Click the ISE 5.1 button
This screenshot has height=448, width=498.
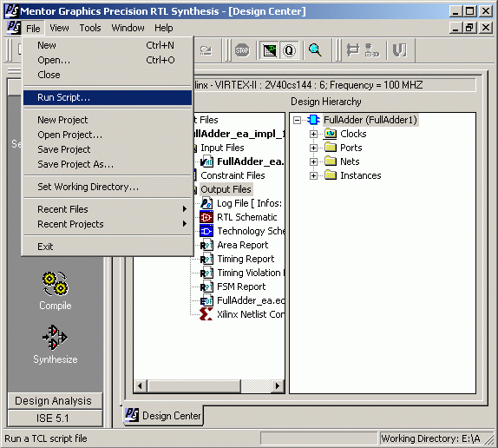tap(55, 418)
